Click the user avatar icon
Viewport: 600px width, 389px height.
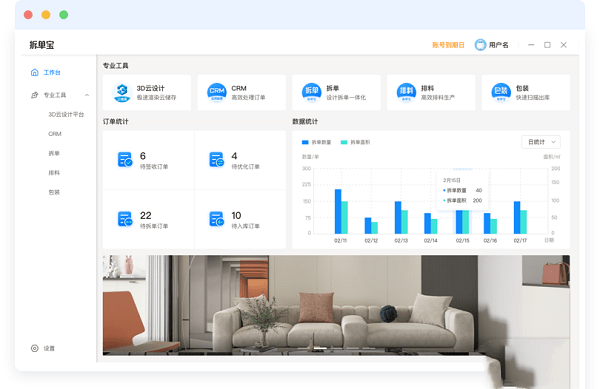tap(480, 45)
